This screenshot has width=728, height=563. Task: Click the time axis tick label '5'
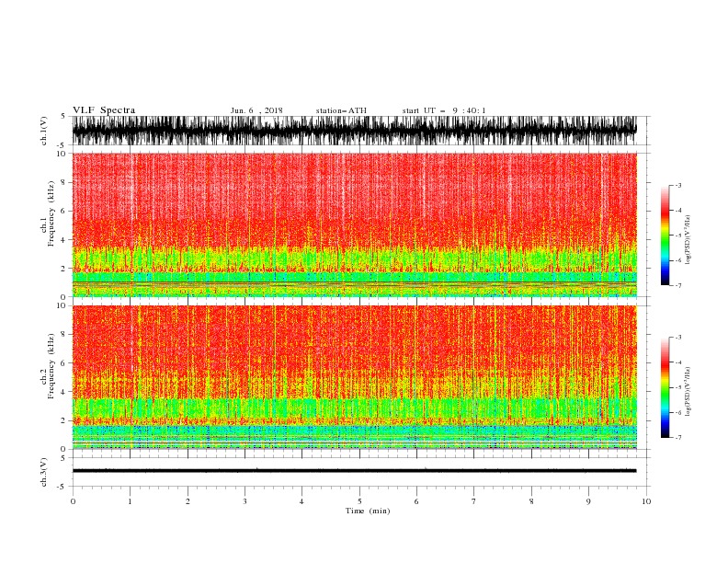tap(359, 501)
